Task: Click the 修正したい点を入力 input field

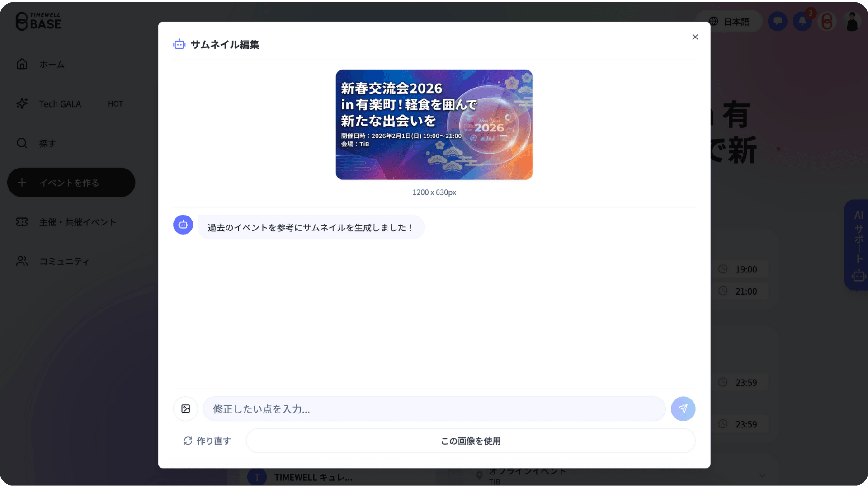Action: 434,408
